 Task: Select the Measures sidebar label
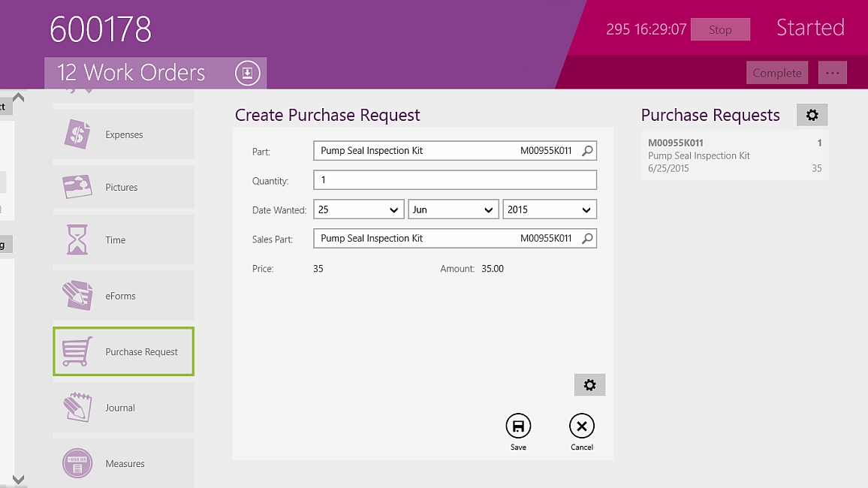click(x=125, y=464)
